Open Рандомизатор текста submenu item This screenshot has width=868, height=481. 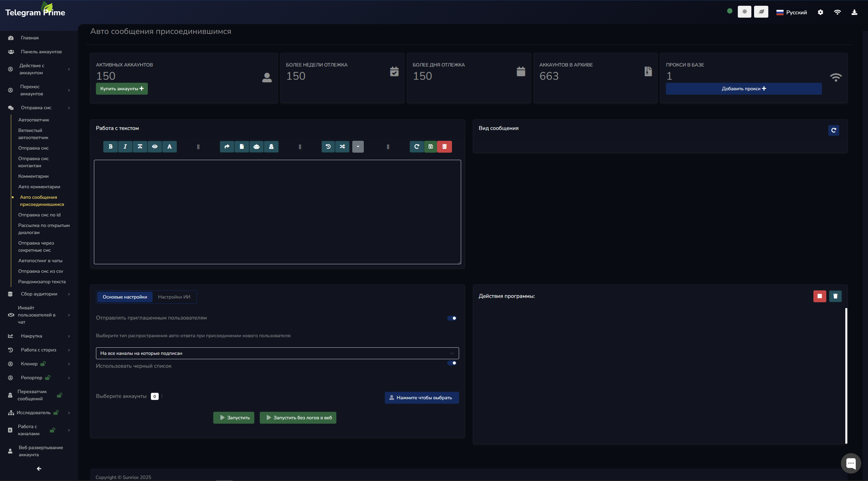click(42, 282)
